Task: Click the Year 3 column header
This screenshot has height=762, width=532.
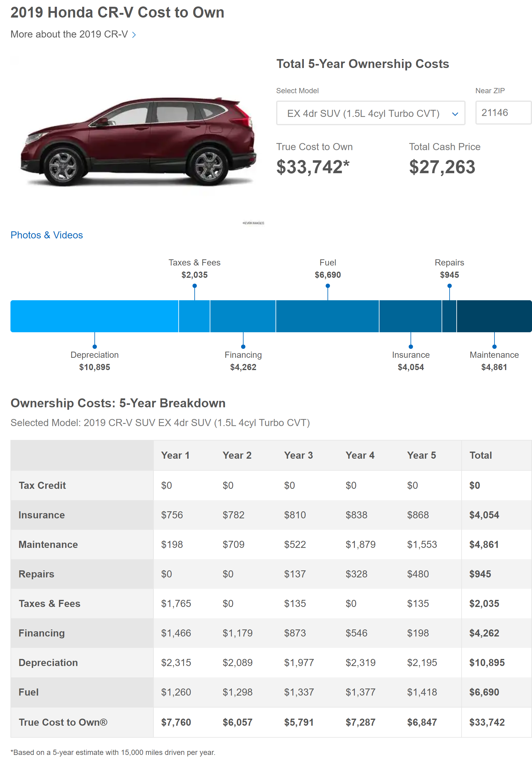Action: (x=299, y=455)
